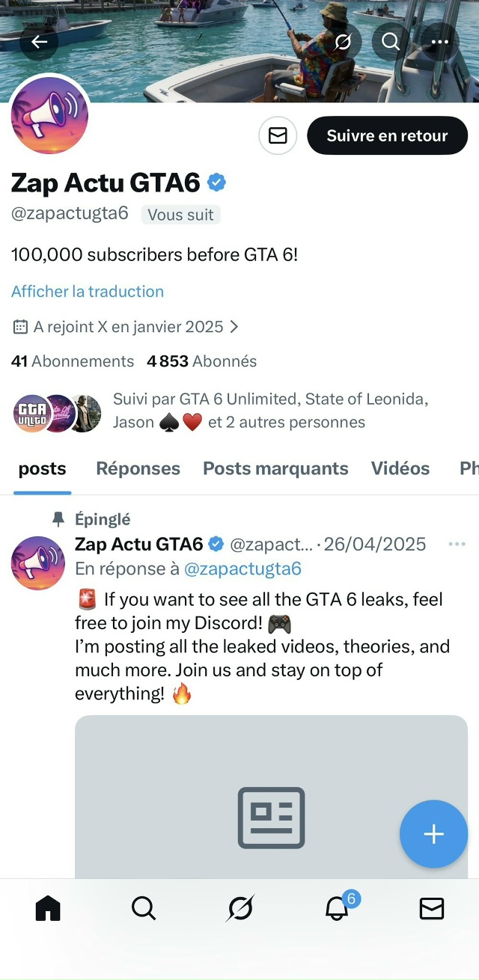Open Messages in bottom navigation bar
The height and width of the screenshot is (980, 479).
[432, 908]
